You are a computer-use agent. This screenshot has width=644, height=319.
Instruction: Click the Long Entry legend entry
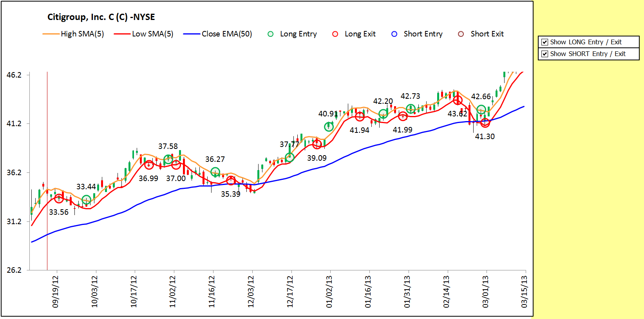click(292, 34)
